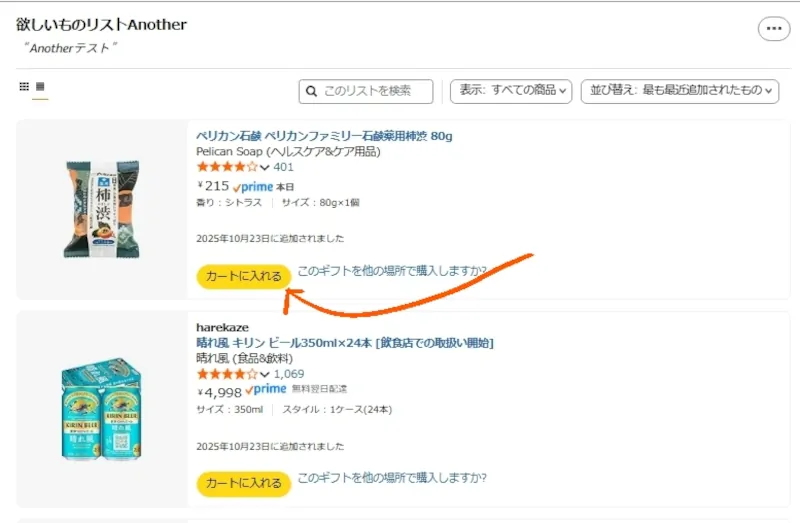Click the Pelican soap product thumbnail
800x523 pixels.
click(100, 210)
